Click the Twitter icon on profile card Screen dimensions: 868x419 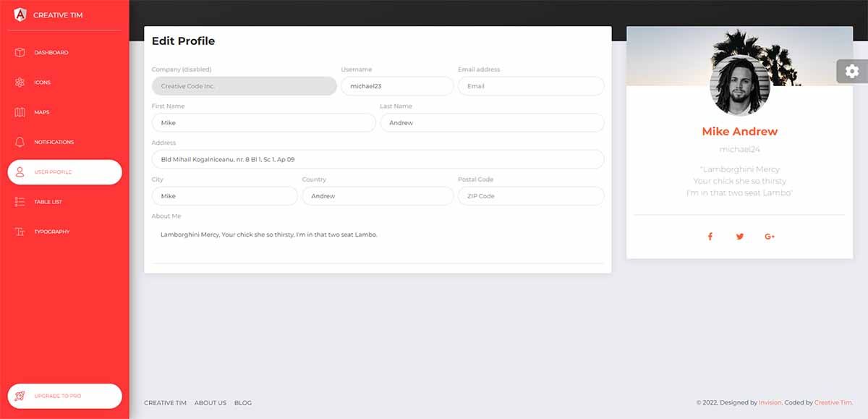click(739, 236)
